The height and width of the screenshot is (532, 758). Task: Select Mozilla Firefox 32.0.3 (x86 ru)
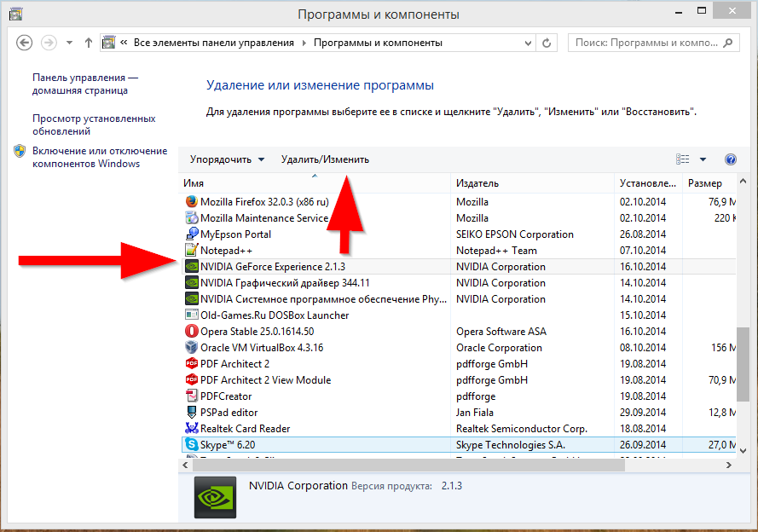pos(264,201)
